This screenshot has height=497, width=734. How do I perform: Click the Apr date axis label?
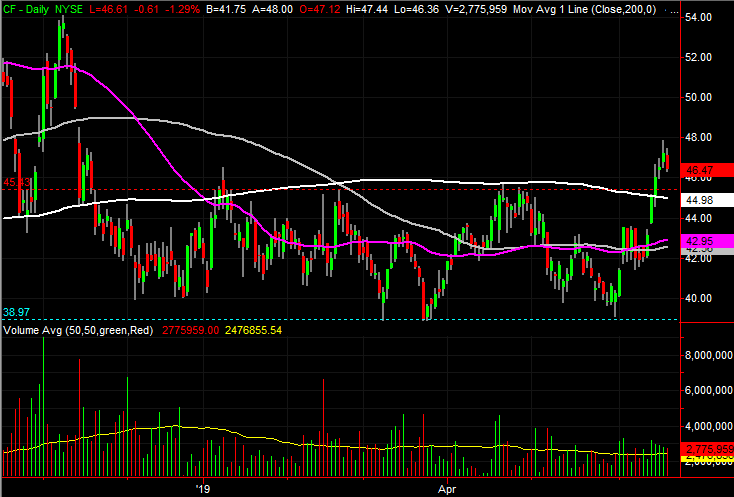pyautogui.click(x=447, y=490)
